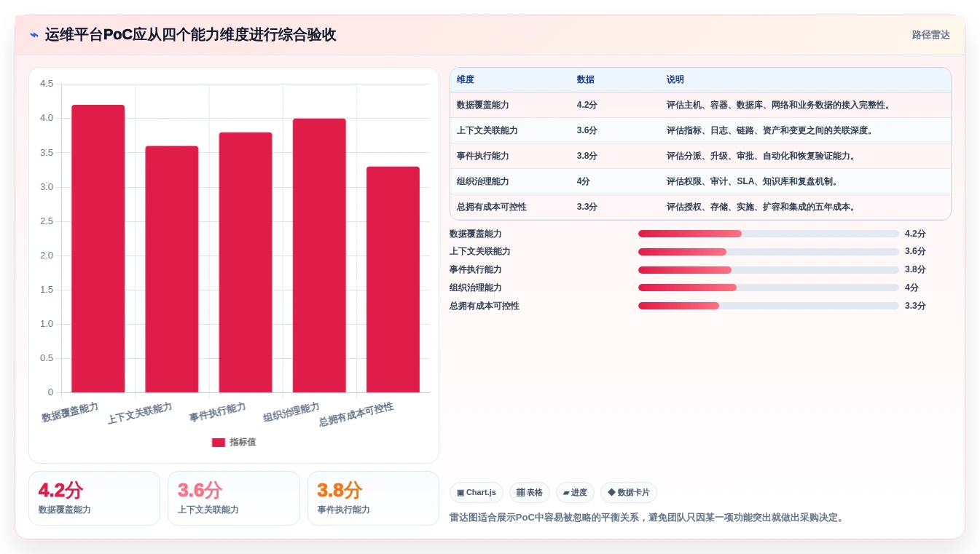Click the 上下文关联能力 bar in chart

click(x=172, y=269)
